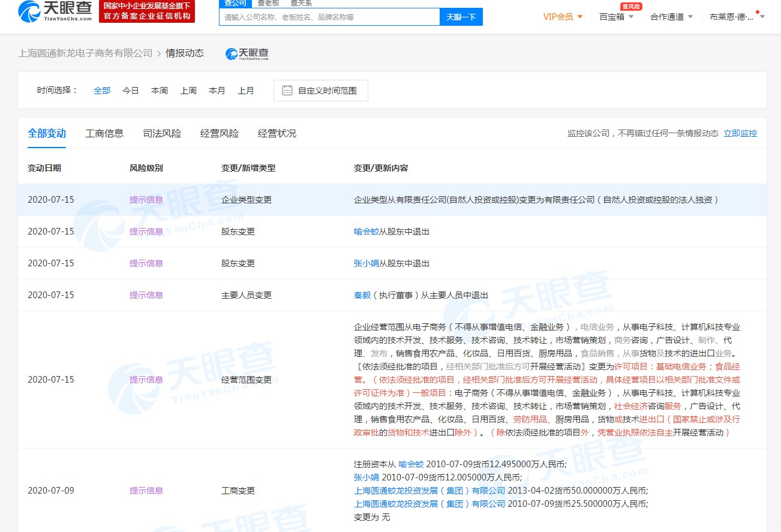
Task: Open the 上海圆通新龙电子商务有限公司 breadcrumb link
Action: click(x=86, y=53)
